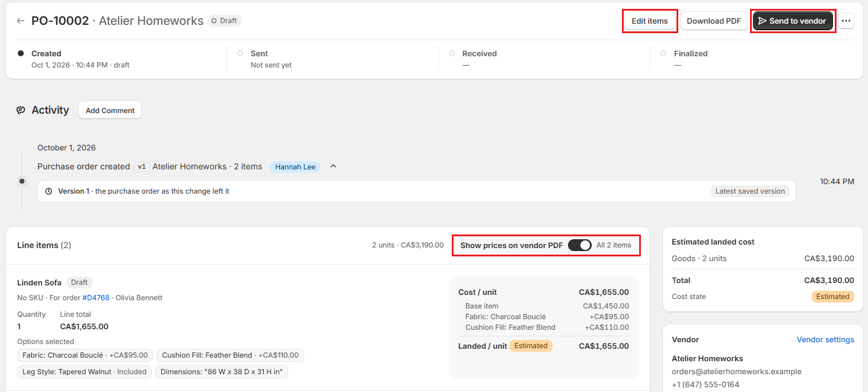Click the '+CA$95.00' fabric surcharge value in cost panel
868x392 pixels.
(608, 317)
